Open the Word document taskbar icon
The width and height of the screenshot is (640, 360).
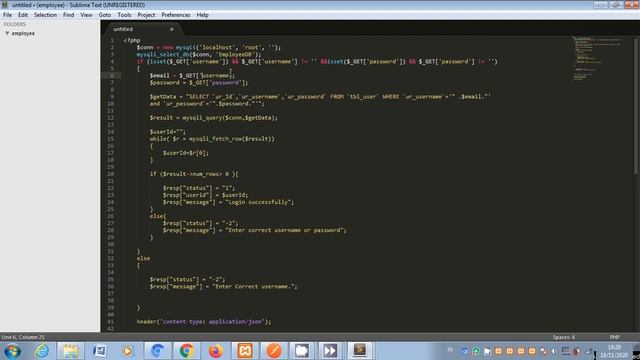click(x=100, y=351)
